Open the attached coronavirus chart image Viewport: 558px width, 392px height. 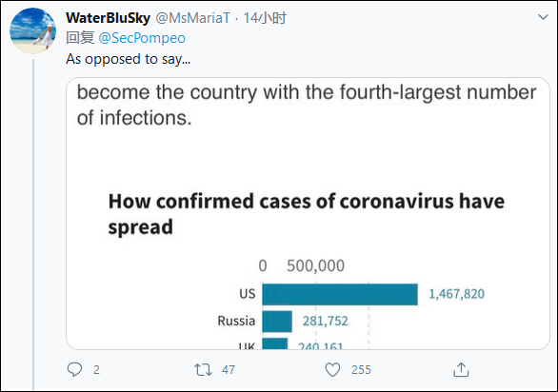point(308,213)
